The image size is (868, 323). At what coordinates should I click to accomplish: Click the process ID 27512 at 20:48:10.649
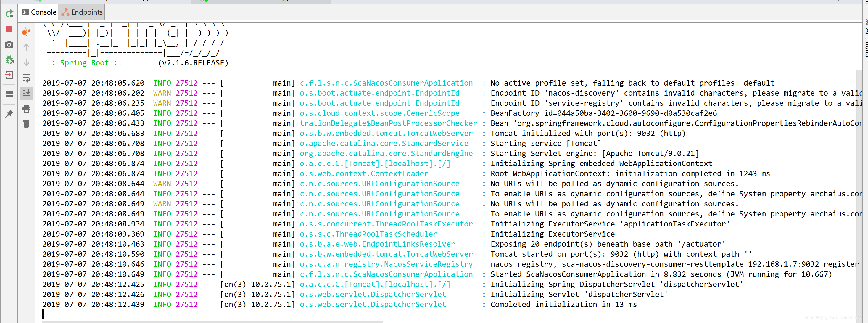click(x=186, y=274)
